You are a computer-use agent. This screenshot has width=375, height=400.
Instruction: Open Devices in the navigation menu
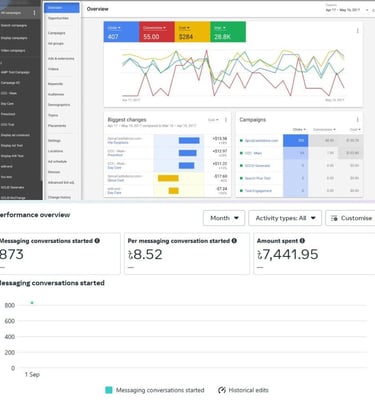tap(54, 172)
